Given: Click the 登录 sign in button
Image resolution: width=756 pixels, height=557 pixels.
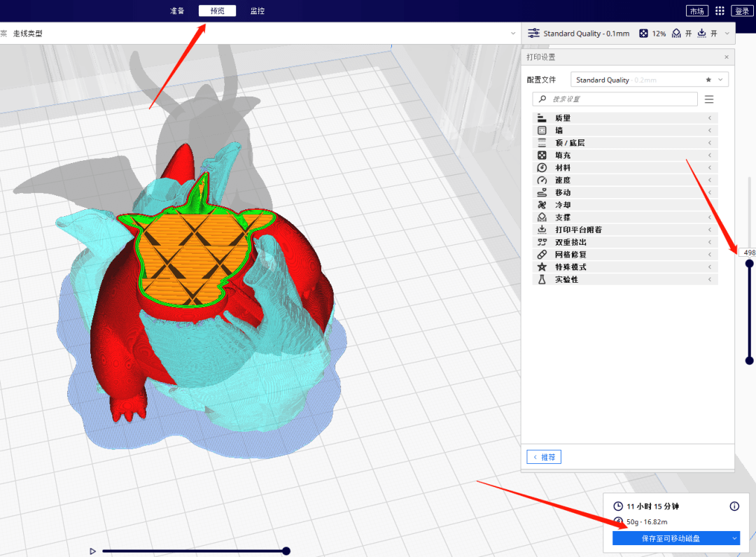Looking at the screenshot, I should (x=742, y=10).
